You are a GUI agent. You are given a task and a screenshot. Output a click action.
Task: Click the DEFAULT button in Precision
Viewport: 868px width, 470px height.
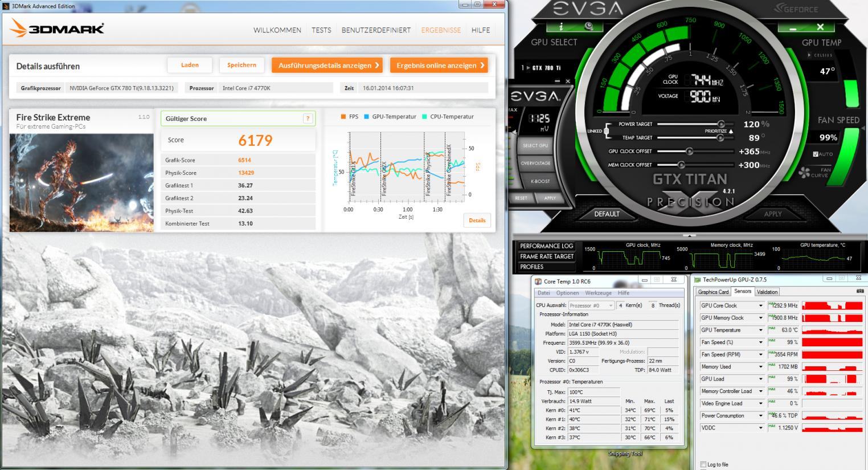click(607, 214)
